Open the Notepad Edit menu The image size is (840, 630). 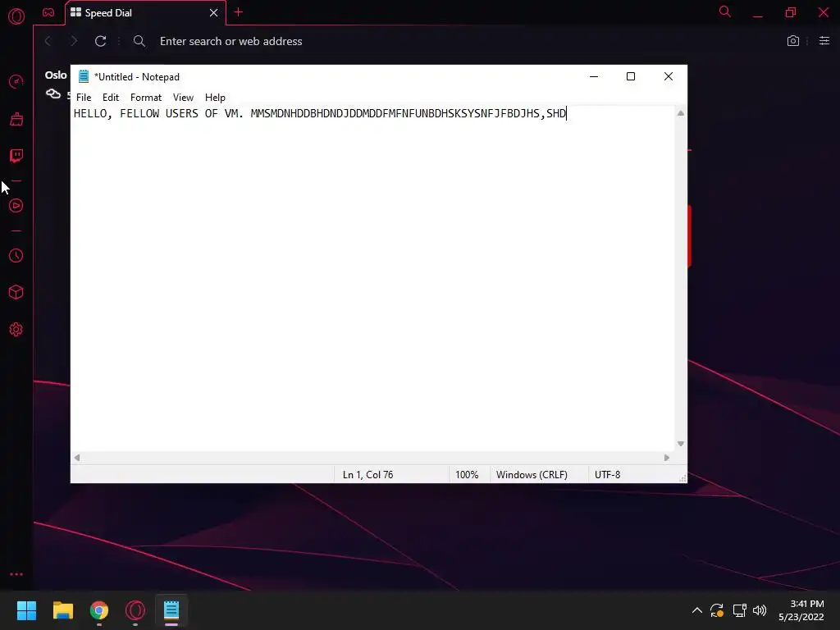[x=111, y=98]
